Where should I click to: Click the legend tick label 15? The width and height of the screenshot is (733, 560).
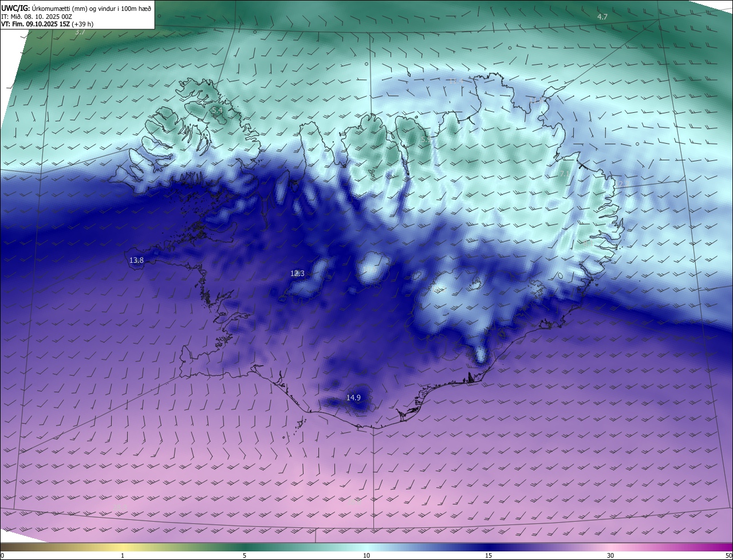click(x=488, y=555)
